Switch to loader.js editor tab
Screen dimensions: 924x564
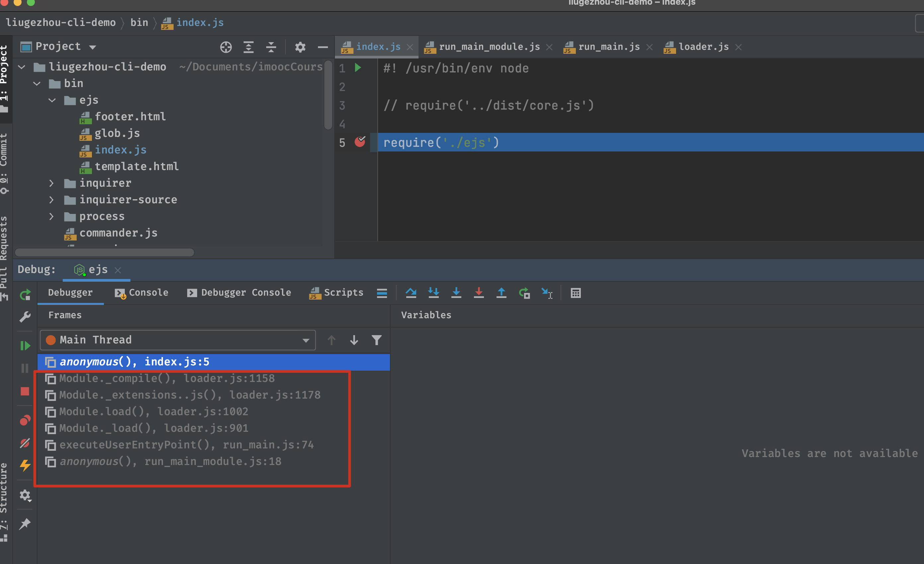[703, 47]
